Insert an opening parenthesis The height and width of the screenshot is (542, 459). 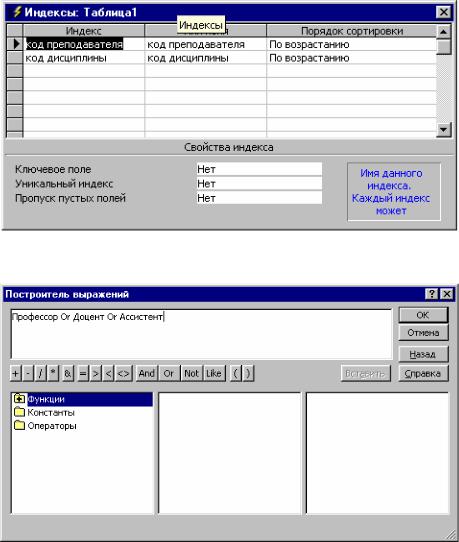[x=235, y=373]
